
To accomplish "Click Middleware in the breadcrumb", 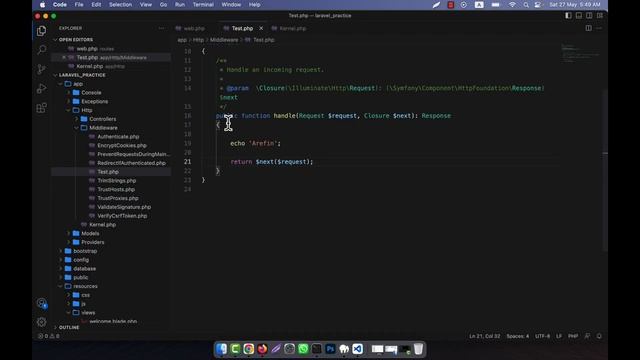I will [224, 40].
